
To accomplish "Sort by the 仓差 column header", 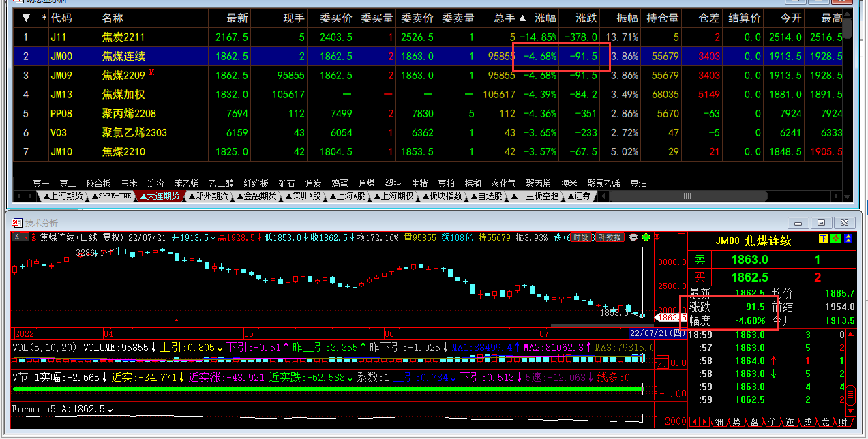I will coord(709,18).
